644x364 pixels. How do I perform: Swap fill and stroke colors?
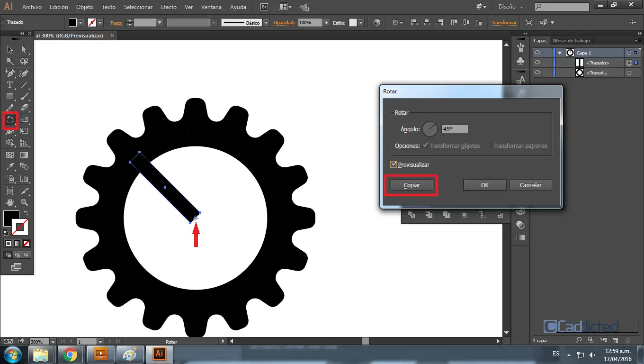[26, 213]
